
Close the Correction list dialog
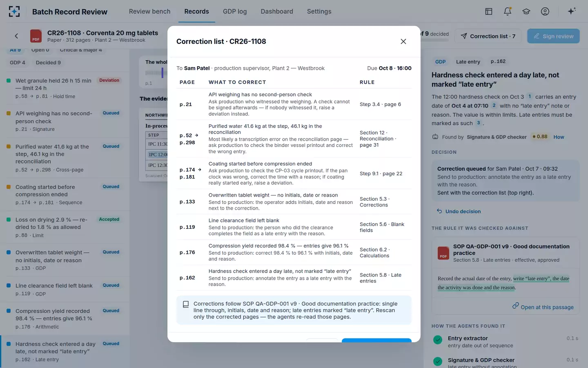(x=403, y=41)
